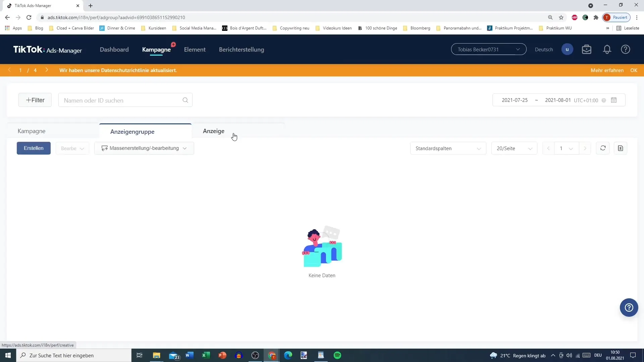Click the start date 2021-07-25

[x=515, y=100]
